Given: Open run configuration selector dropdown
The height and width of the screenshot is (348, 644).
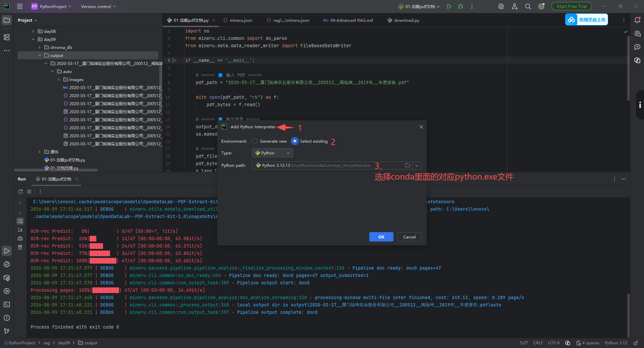Looking at the screenshot, I should [x=419, y=6].
